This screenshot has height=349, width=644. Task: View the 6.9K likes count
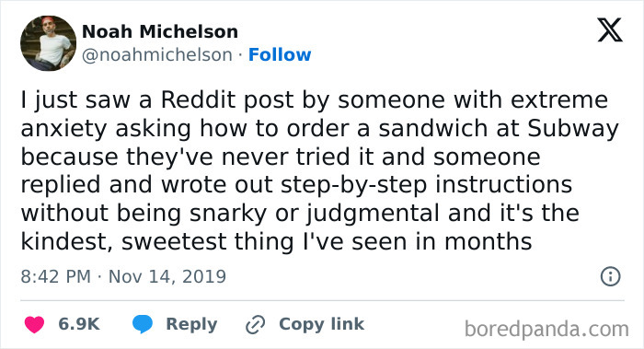(79, 324)
